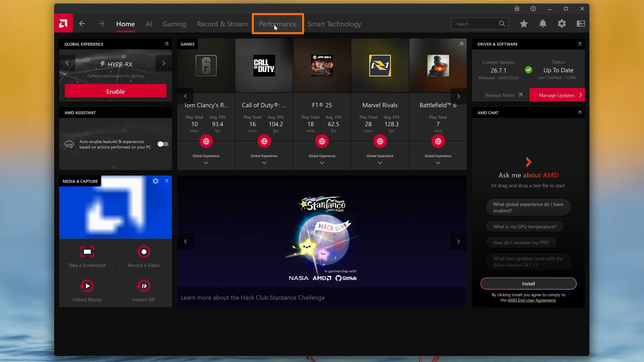The image size is (644, 362).
Task: Click Global Experience globe under Marvel Rivals
Action: pos(380,141)
